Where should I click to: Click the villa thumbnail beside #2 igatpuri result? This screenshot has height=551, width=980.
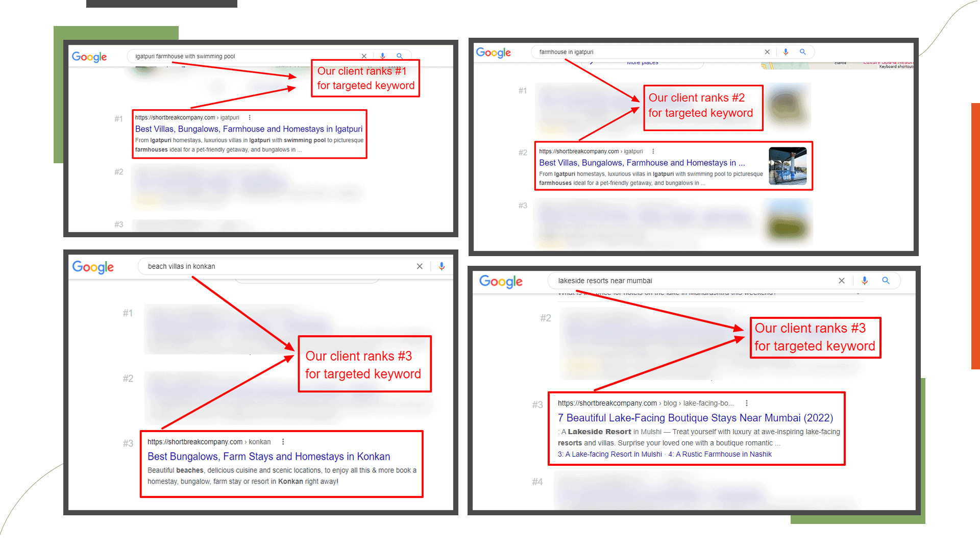click(788, 166)
